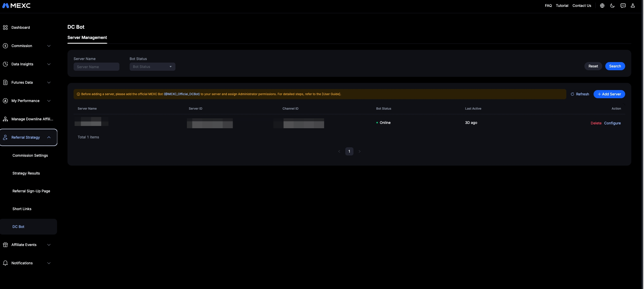Screen dimensions: 644x289
Task: Click the Server ID column header
Action: click(195, 109)
